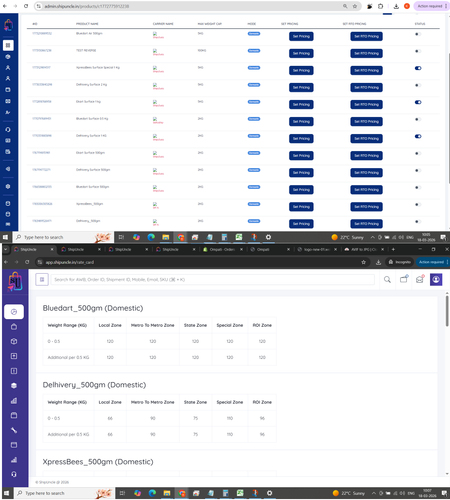
Task: Disable Ekart Surface 1 kg status toggle
Action: click(x=418, y=102)
